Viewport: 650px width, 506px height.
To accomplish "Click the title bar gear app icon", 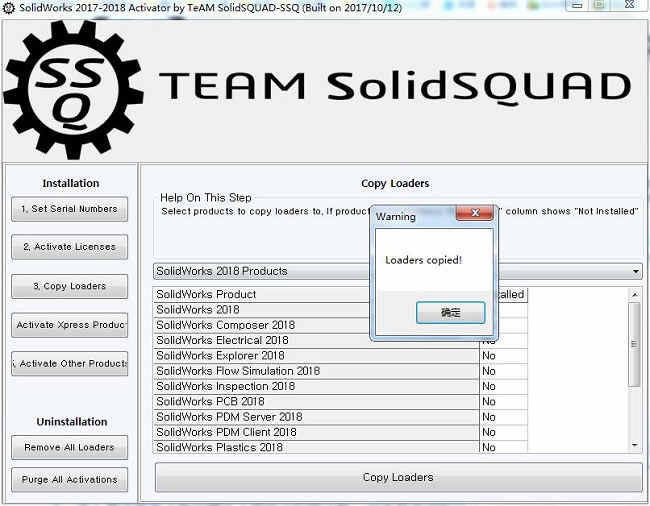I will [x=9, y=8].
